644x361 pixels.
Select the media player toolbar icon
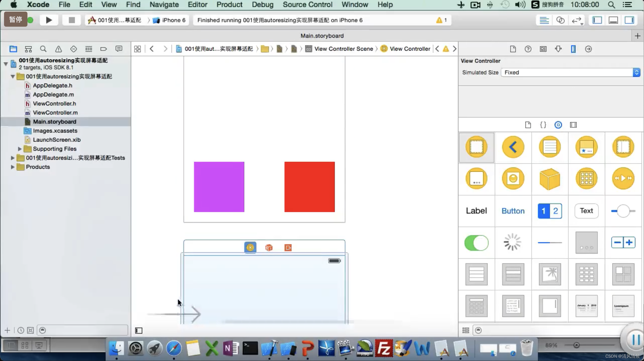click(x=623, y=178)
